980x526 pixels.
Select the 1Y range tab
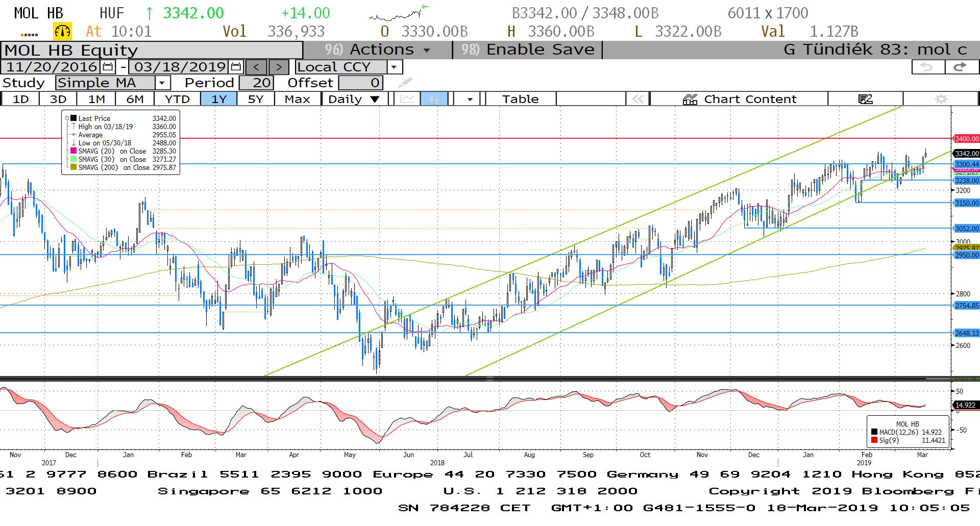(x=219, y=99)
